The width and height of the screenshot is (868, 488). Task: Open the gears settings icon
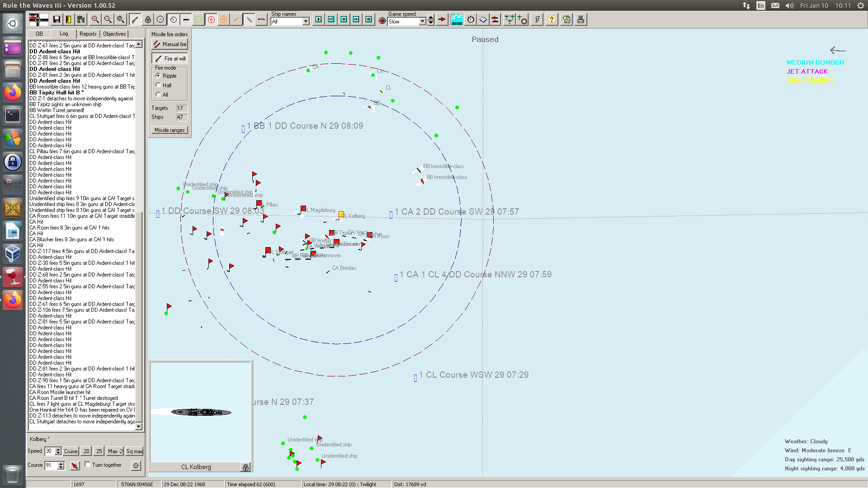(81, 19)
